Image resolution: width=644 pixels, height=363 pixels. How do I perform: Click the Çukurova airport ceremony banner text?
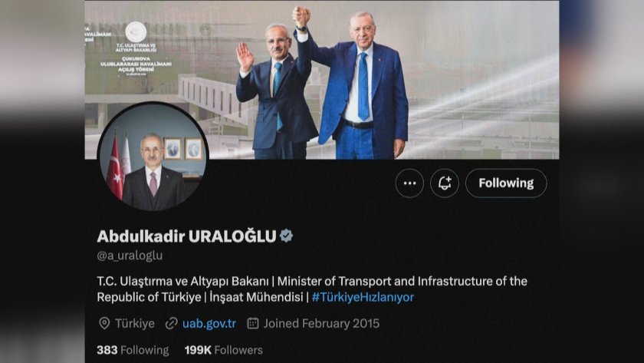click(136, 64)
